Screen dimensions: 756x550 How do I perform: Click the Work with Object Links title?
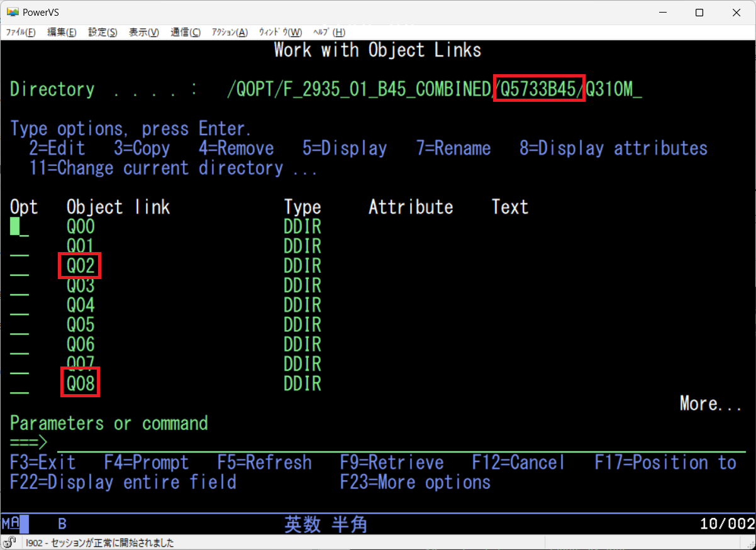(x=378, y=50)
